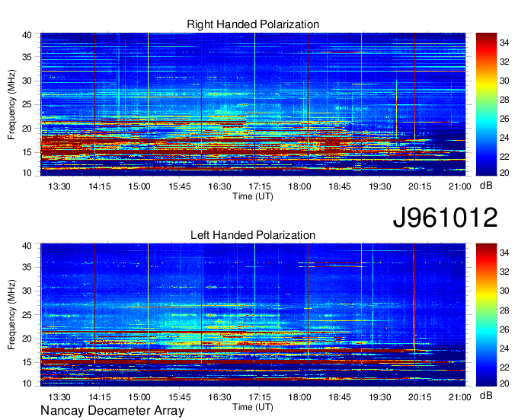
Task: Click "16:30" tick on Right Handed time axis
Action: [x=219, y=186]
